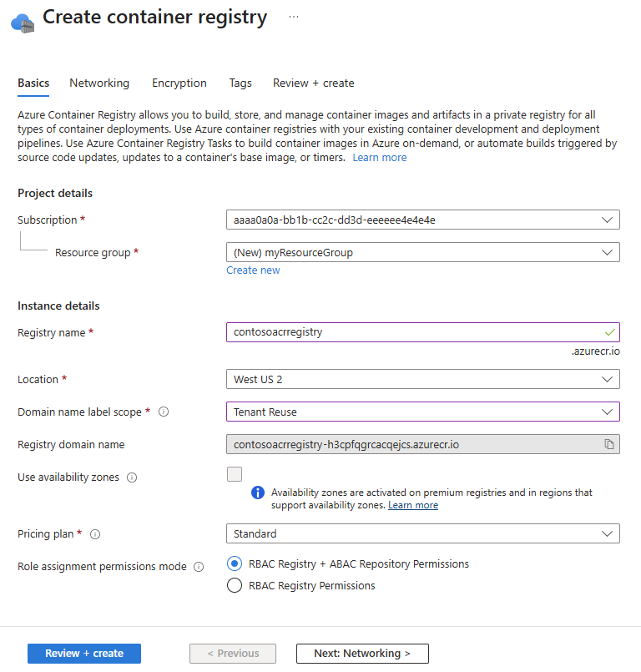641x672 pixels.
Task: Enable the Use availability zones checkbox
Action: point(235,474)
